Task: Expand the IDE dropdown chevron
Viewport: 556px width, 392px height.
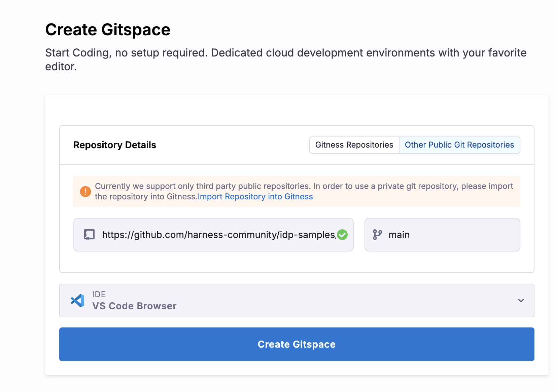Action: click(521, 301)
